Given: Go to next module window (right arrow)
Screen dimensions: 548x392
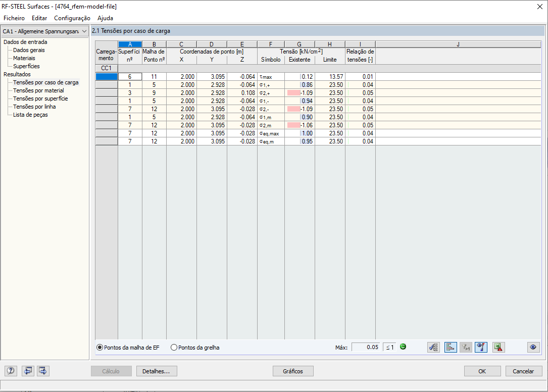Looking at the screenshot, I should pos(43,371).
